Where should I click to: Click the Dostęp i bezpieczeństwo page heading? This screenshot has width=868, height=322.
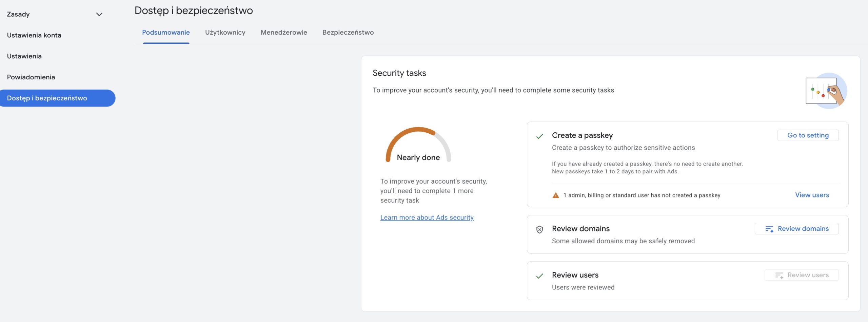(194, 11)
